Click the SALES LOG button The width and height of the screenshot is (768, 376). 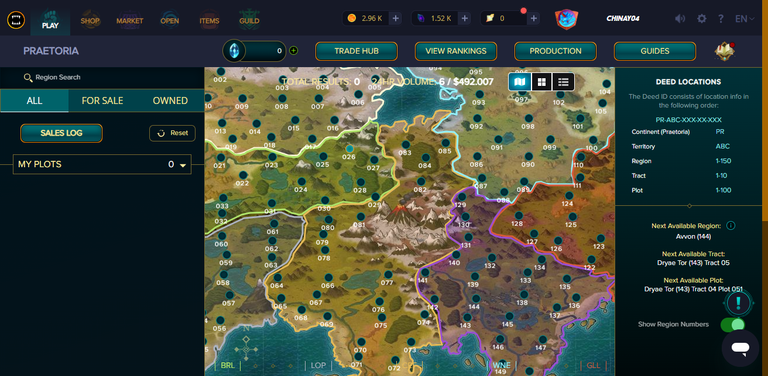61,133
